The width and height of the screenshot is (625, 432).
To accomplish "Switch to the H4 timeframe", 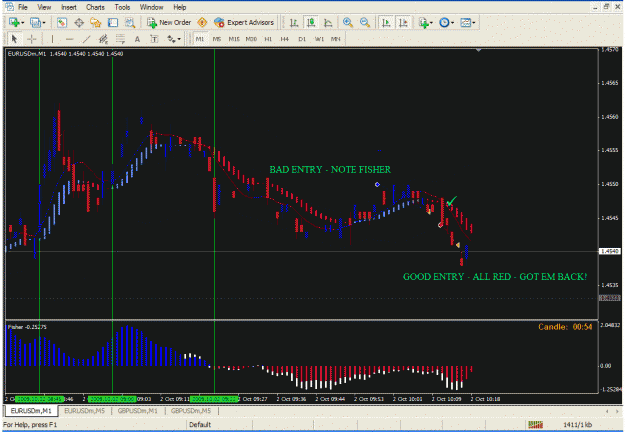I will [x=284, y=39].
